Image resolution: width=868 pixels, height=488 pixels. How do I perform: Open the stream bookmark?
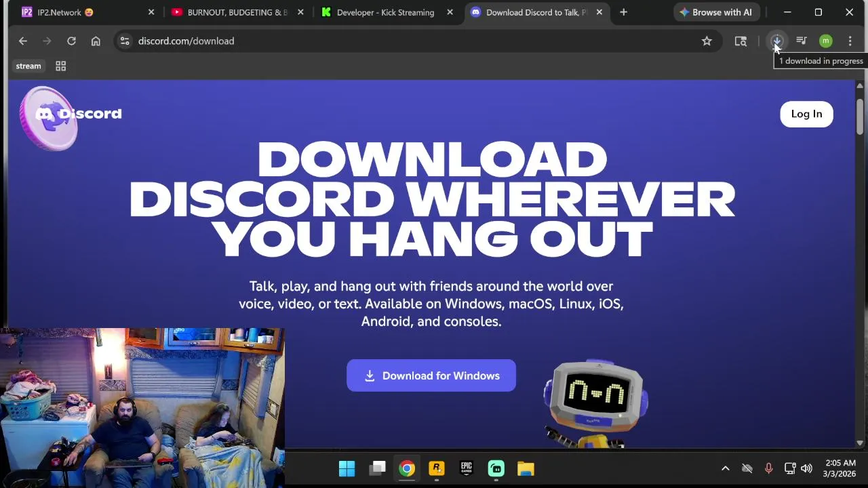coord(28,66)
